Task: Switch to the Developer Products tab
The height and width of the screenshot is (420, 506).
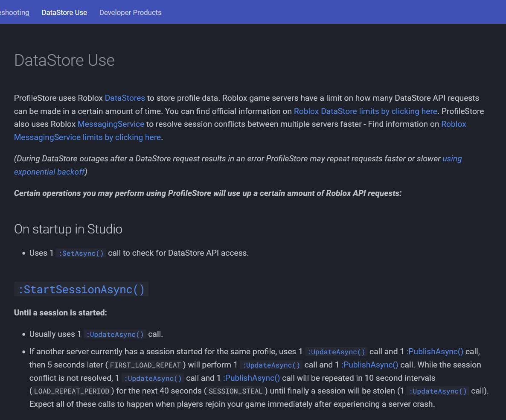Action: coord(130,12)
